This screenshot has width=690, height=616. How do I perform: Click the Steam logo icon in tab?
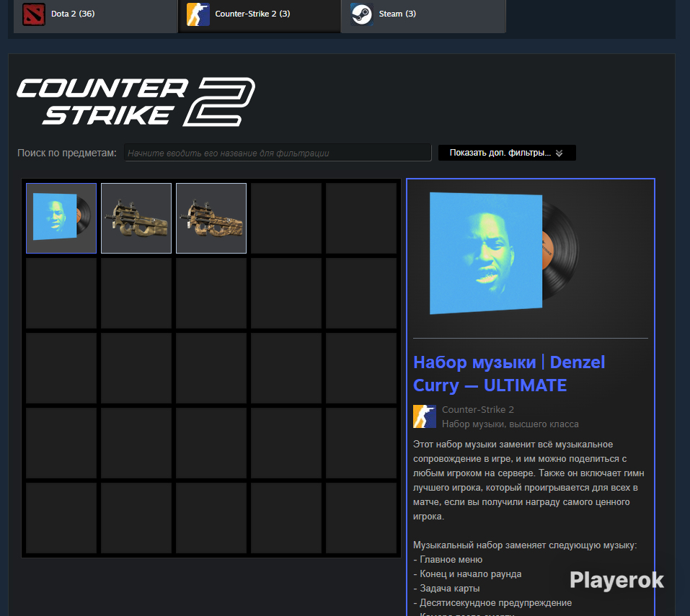pos(362,14)
